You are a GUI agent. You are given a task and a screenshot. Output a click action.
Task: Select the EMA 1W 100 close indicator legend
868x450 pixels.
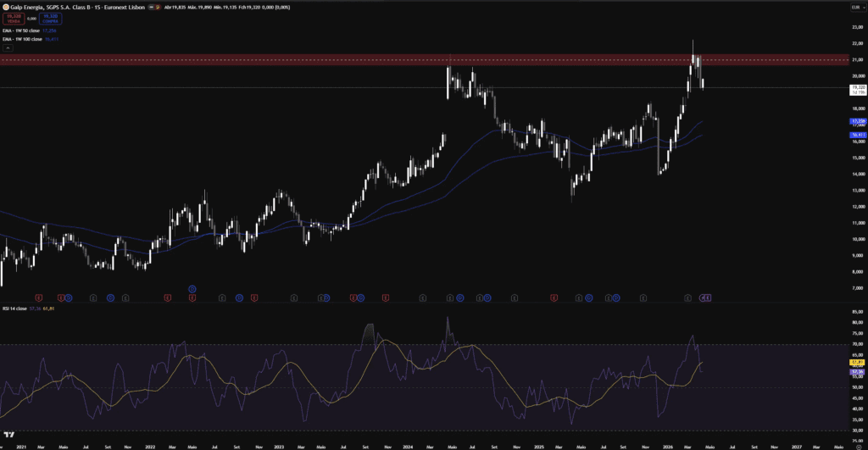28,38
